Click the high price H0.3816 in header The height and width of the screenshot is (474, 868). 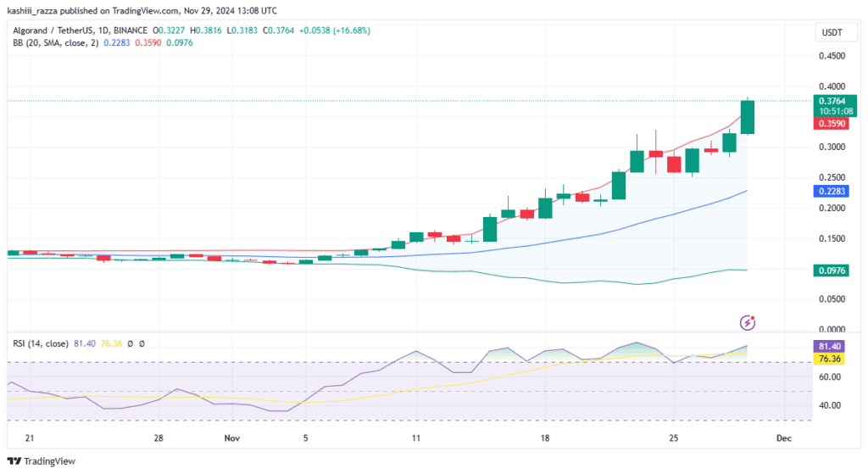(x=205, y=31)
